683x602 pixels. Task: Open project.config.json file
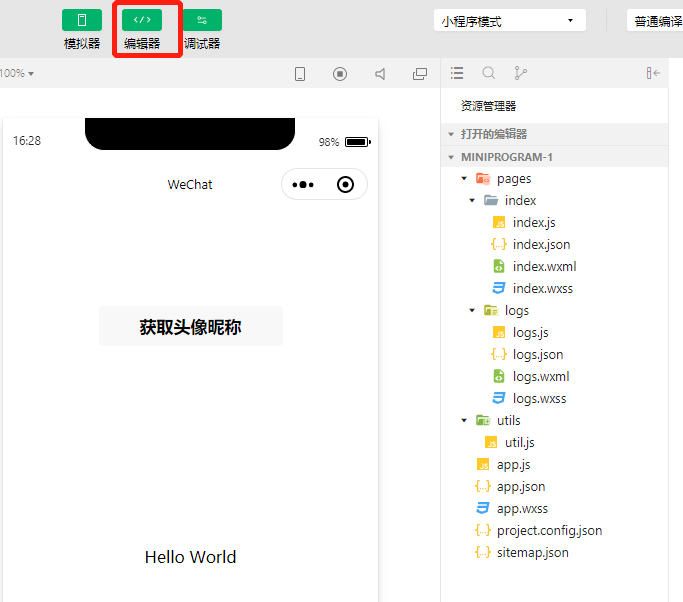coord(549,531)
